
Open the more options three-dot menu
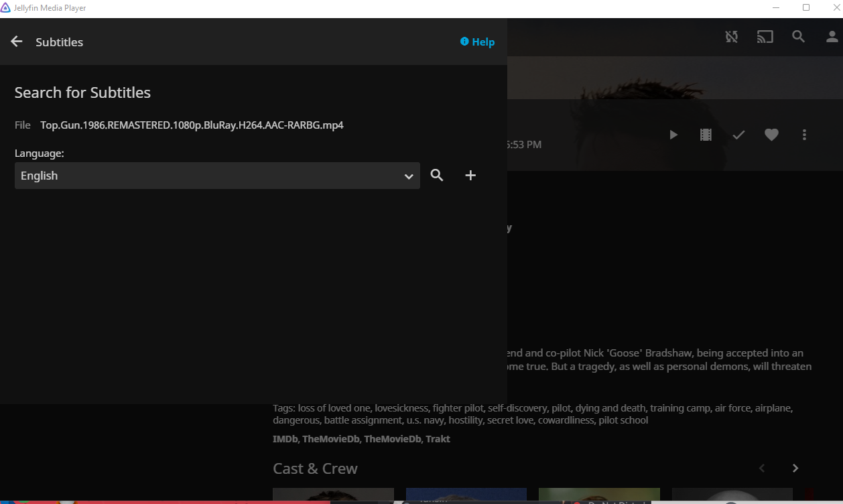click(x=804, y=135)
